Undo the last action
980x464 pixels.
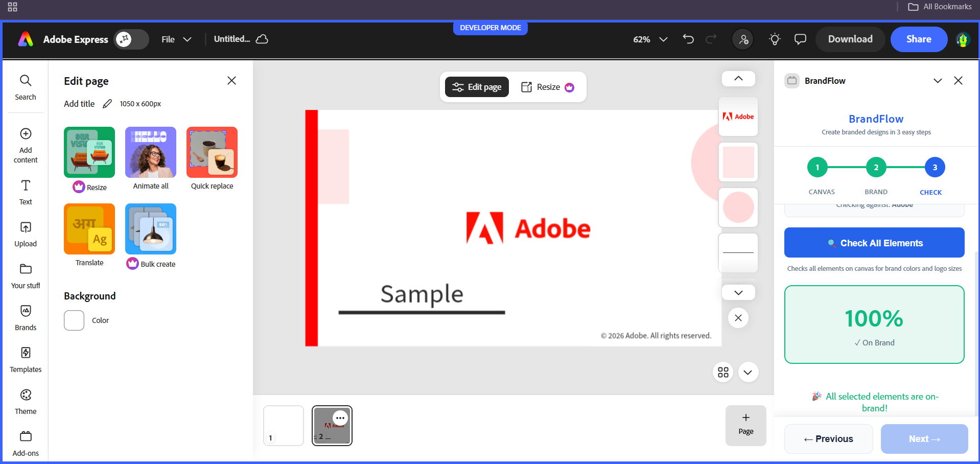(x=688, y=39)
